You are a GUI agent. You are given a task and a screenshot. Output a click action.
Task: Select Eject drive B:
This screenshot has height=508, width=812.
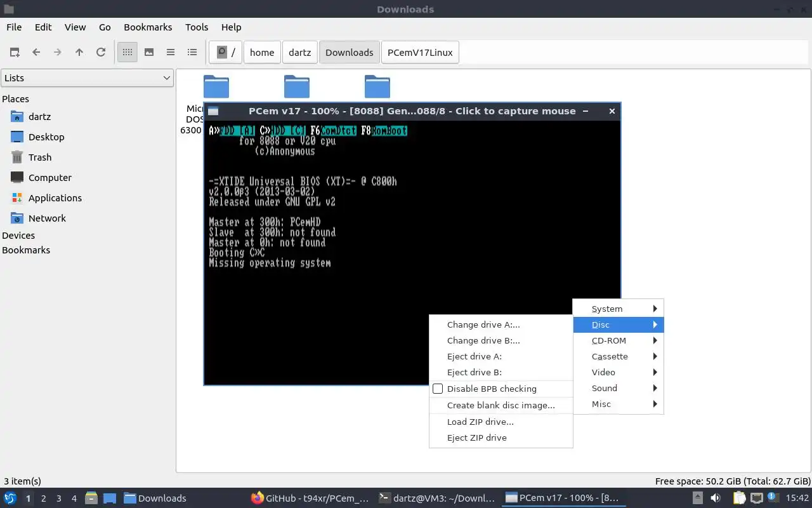click(x=501, y=372)
